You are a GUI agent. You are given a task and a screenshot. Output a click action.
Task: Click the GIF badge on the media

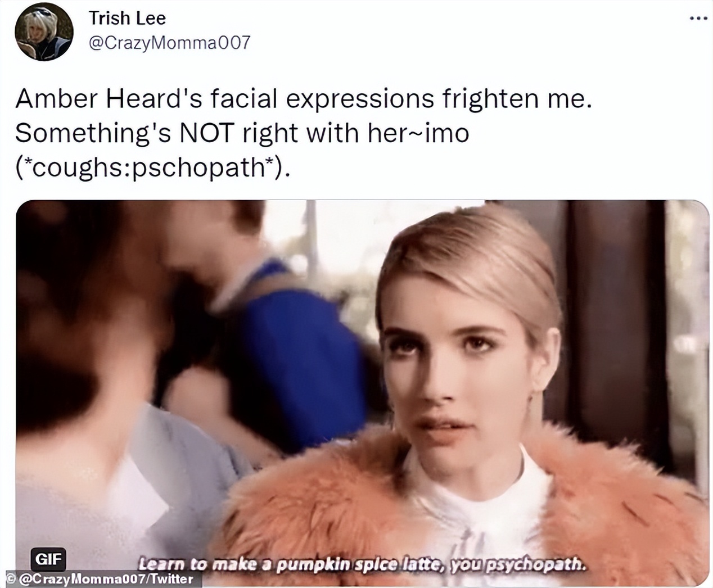pos(48,558)
